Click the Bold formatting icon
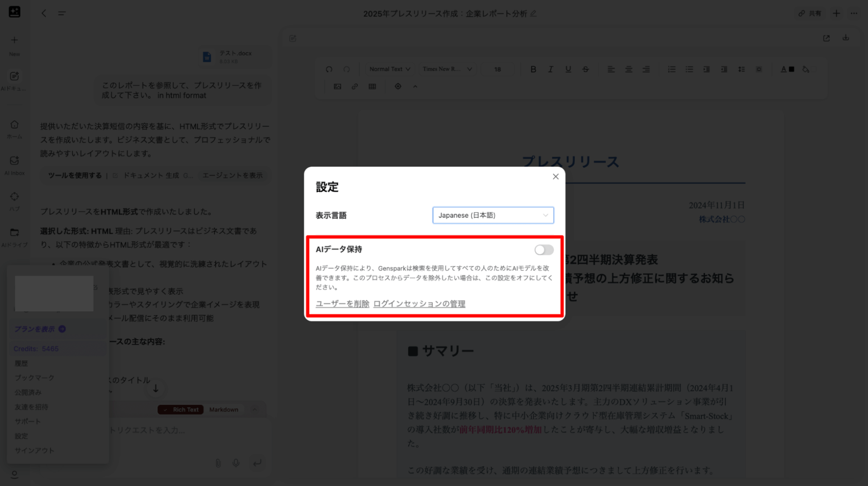Screen dimensions: 868x486 (x=533, y=69)
